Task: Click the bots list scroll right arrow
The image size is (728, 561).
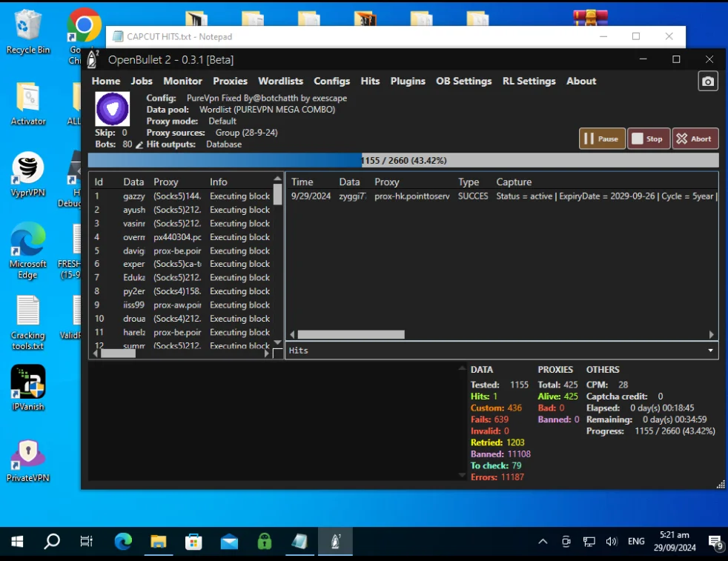Action: point(266,353)
